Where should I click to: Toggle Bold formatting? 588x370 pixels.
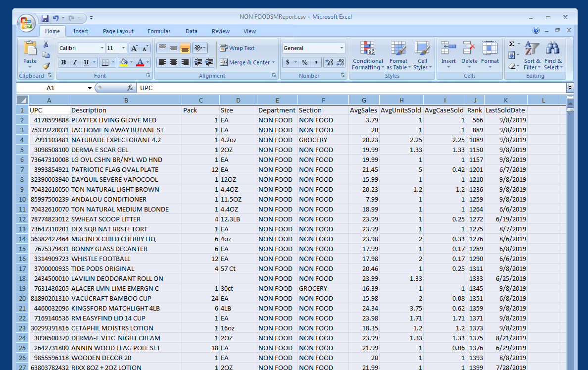(x=64, y=62)
